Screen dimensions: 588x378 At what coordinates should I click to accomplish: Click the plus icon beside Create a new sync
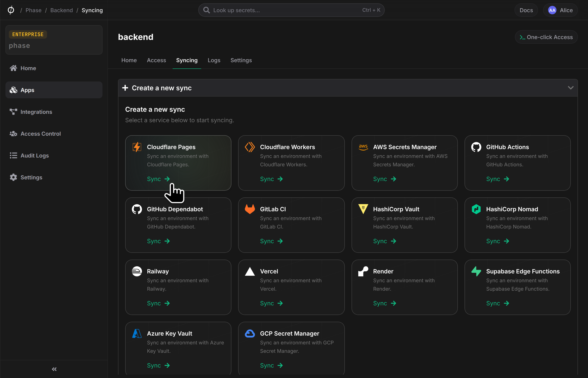[125, 88]
